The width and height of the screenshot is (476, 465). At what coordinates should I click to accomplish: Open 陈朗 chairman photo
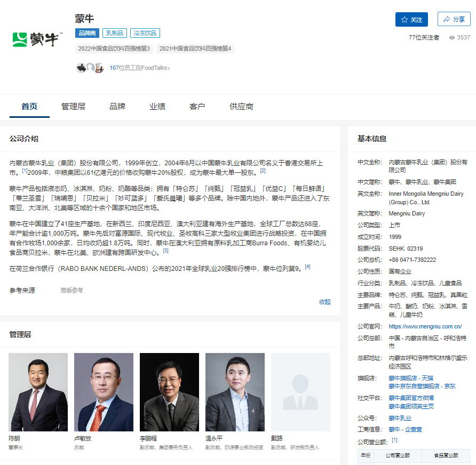coord(38,392)
